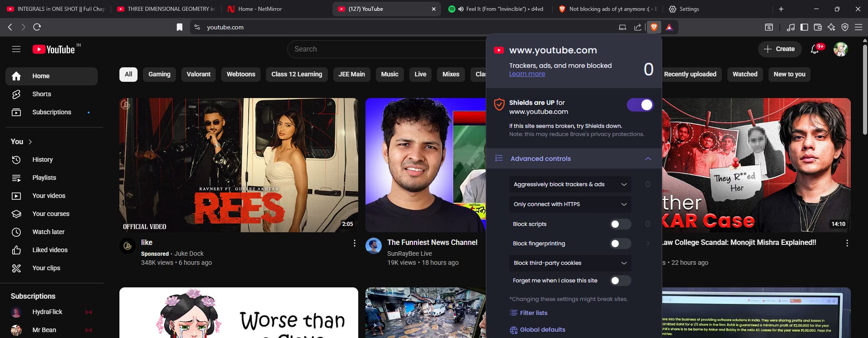Select the Gaming filter chip
Screen dimensions: 868x338
(x=160, y=74)
